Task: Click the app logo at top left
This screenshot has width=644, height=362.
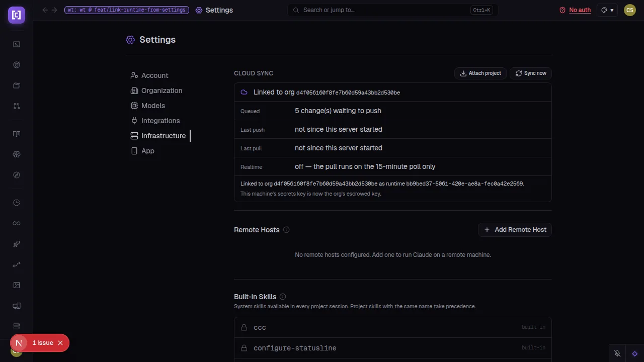Action: [x=17, y=15]
